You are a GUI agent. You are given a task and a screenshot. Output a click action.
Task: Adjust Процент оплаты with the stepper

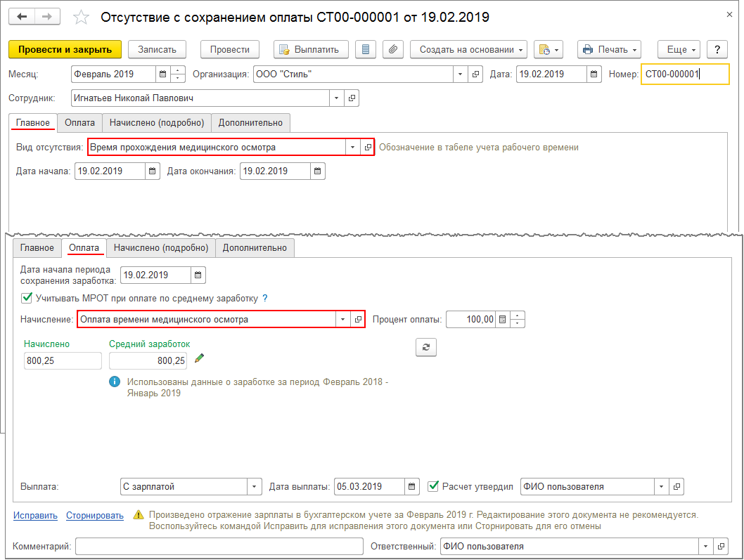[518, 320]
